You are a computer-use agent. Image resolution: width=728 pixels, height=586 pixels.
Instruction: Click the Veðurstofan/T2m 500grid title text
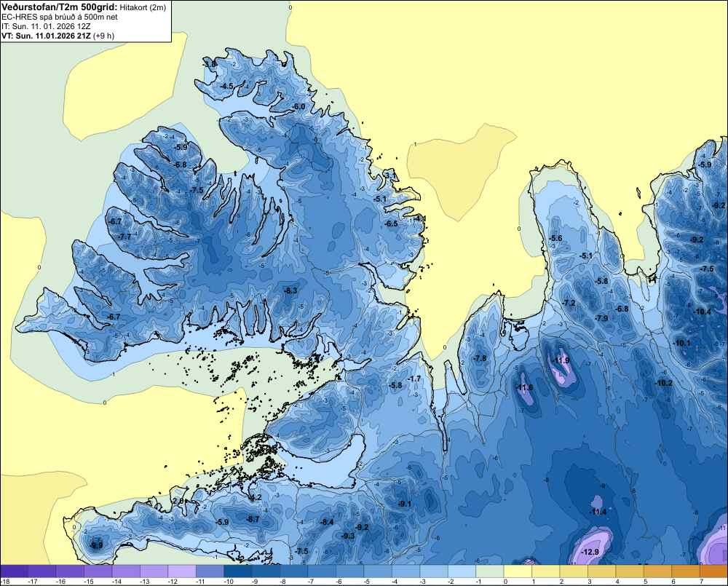[x=60, y=7]
